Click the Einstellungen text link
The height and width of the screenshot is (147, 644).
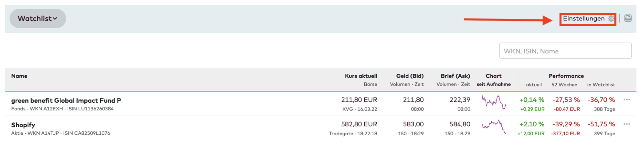(x=583, y=19)
